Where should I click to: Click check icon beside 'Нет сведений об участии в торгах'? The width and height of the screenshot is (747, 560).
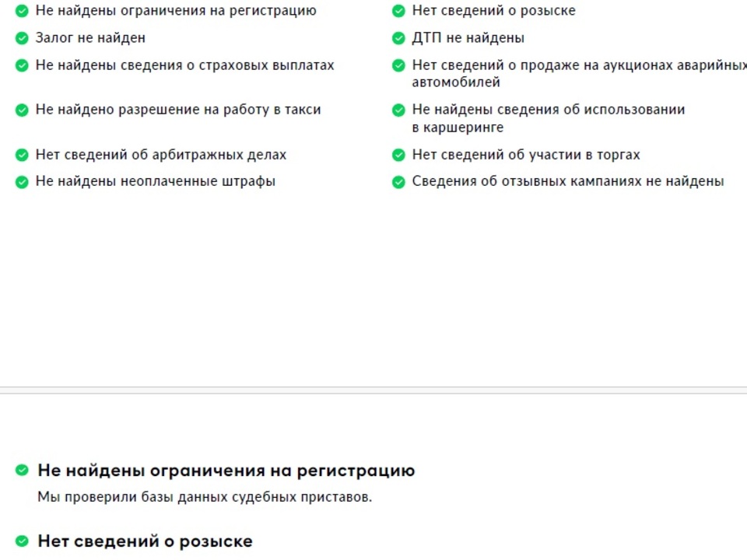coord(398,156)
